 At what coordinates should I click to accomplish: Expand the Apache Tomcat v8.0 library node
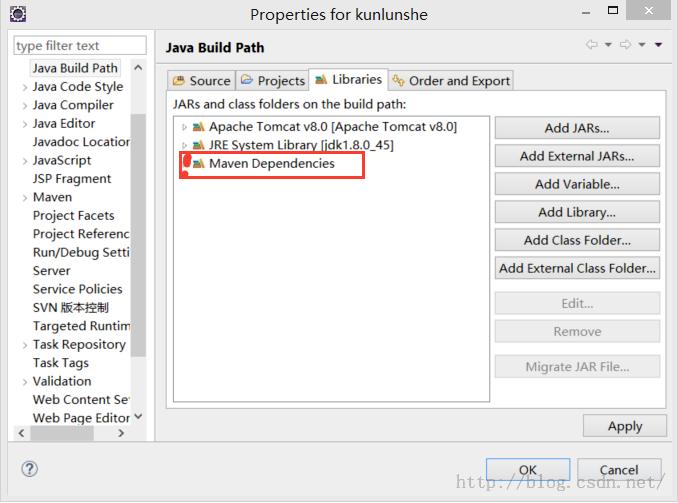(x=184, y=127)
